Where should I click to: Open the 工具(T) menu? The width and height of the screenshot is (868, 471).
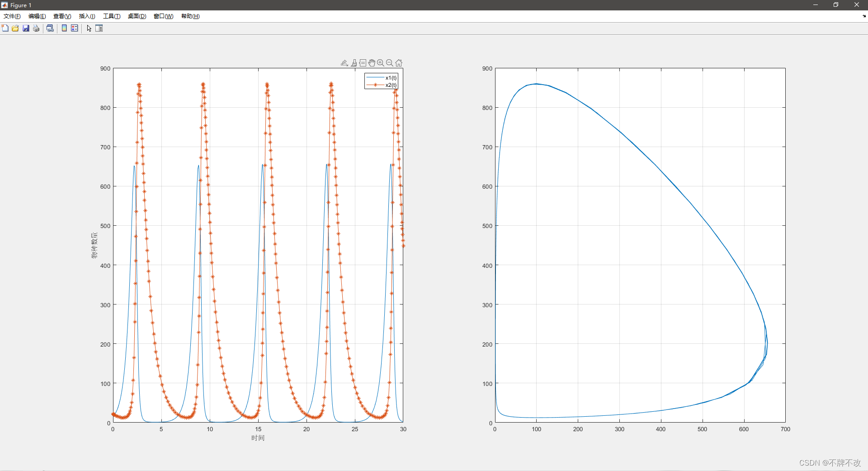(x=112, y=16)
